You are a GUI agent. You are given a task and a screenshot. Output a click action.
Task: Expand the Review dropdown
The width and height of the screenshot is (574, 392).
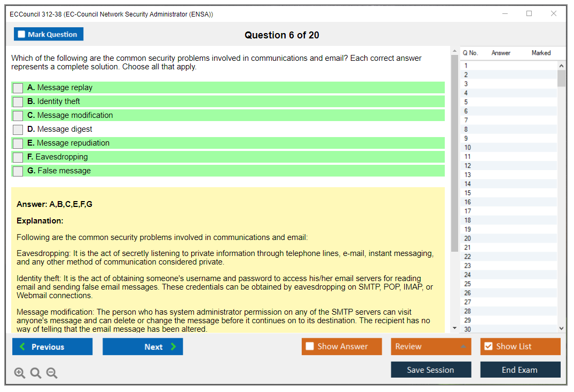coord(462,347)
